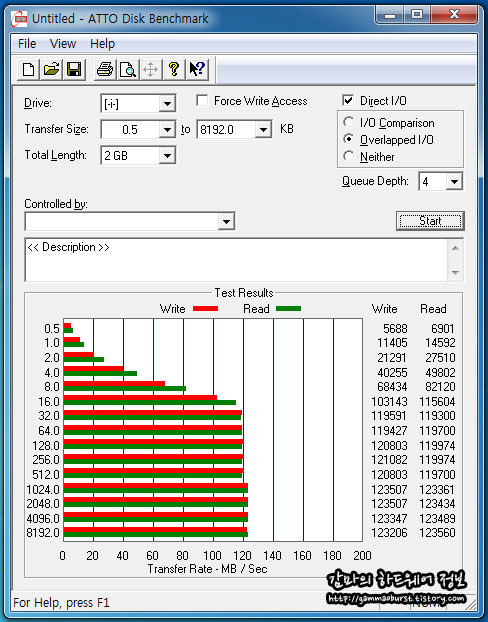Click the Save floppy disk icon

(74, 70)
